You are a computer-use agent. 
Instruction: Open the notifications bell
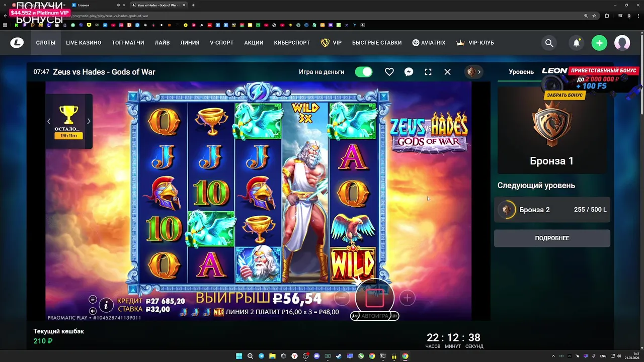click(577, 43)
